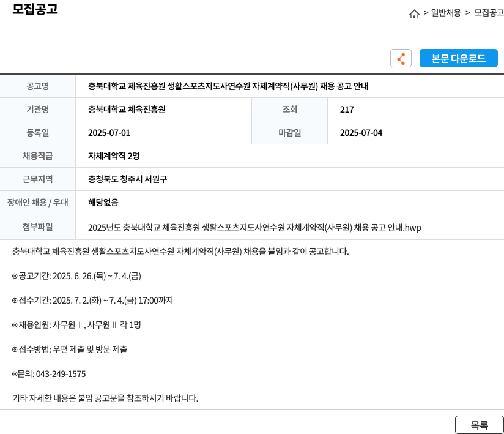Click the 채용직급 label cell
Image resolution: width=504 pixels, height=434 pixels.
pyautogui.click(x=37, y=156)
